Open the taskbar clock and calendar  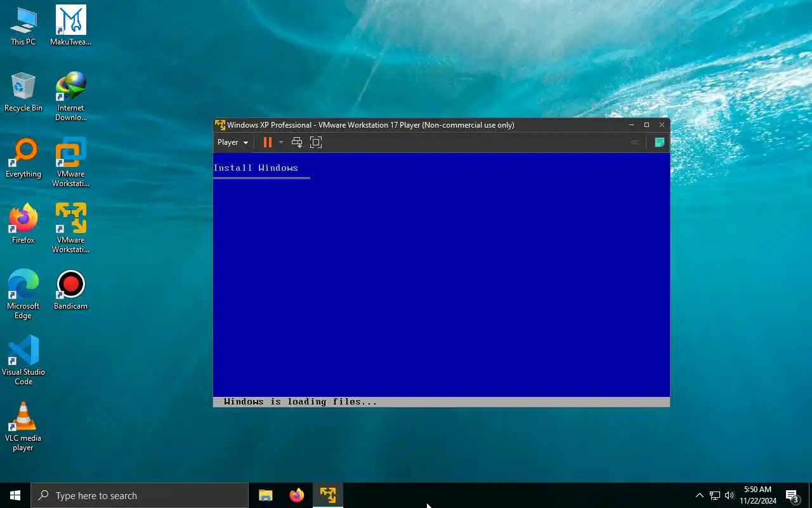click(x=757, y=495)
